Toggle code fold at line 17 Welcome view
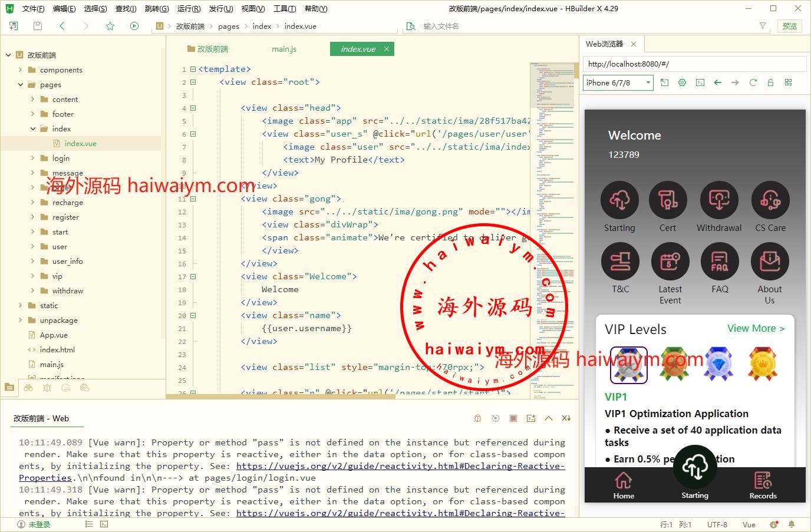 [193, 276]
